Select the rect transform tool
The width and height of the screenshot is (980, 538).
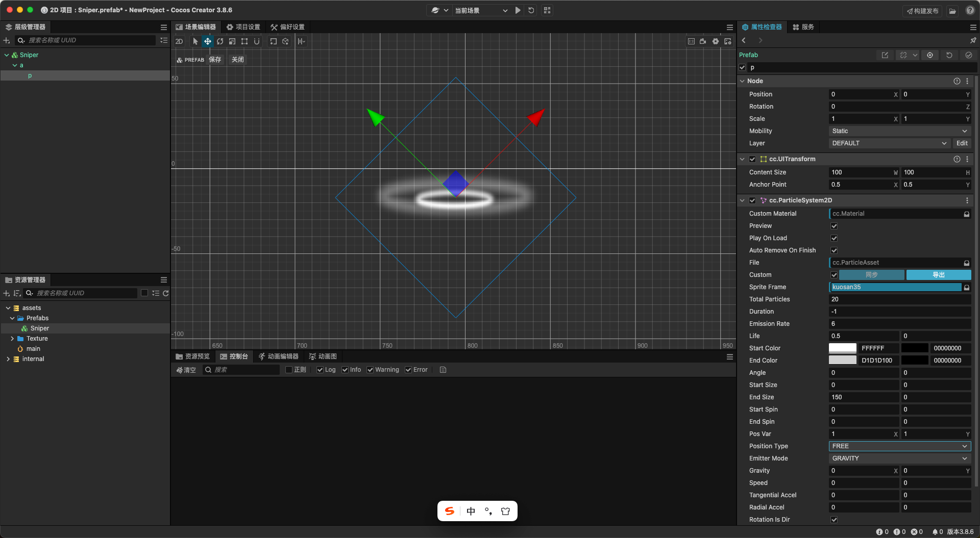pos(244,41)
